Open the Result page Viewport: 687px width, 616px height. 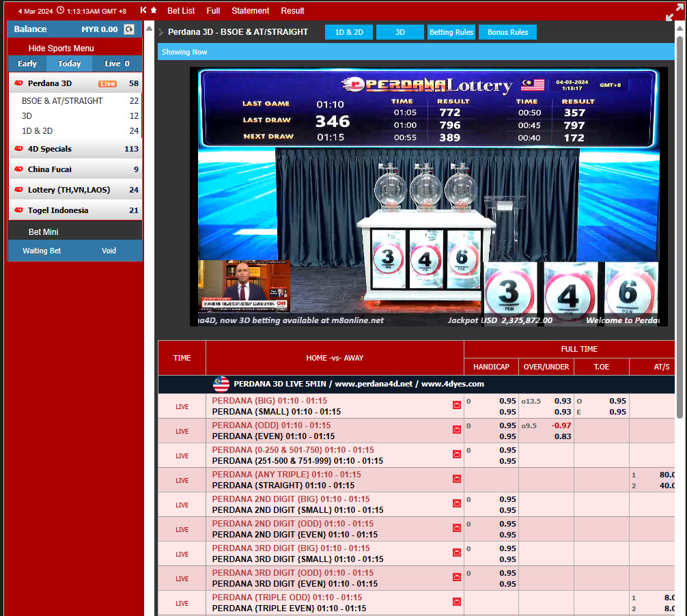coord(293,10)
